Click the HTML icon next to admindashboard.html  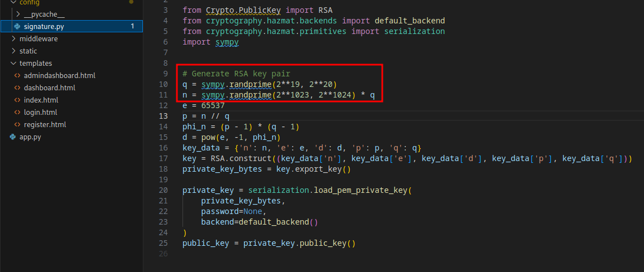click(x=18, y=75)
